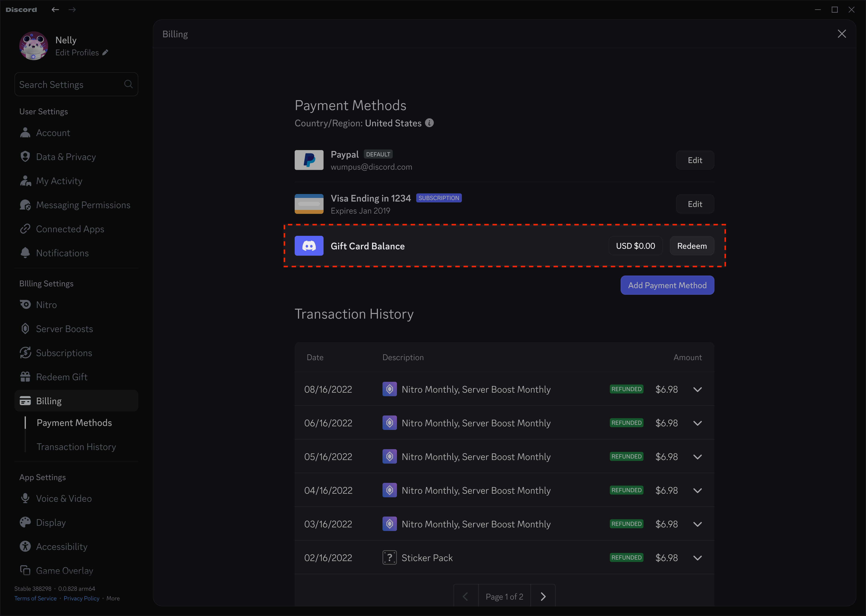Click the PayPal logo icon
This screenshot has width=866, height=616.
pos(309,160)
